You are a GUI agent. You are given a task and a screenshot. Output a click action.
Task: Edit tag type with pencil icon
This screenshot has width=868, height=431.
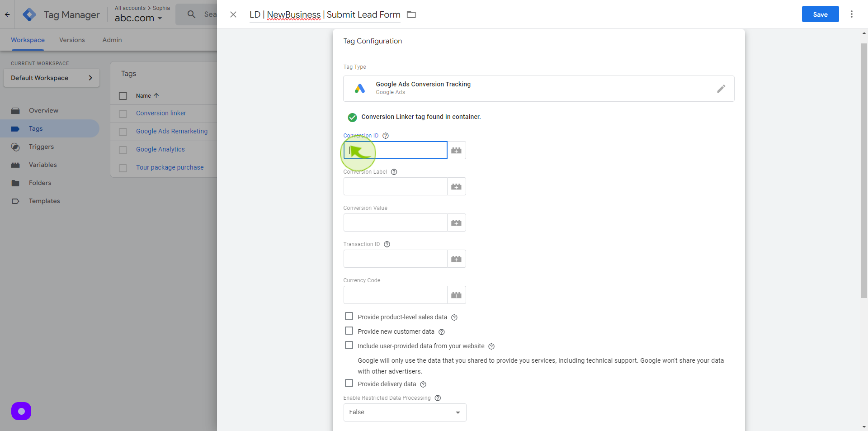click(721, 89)
